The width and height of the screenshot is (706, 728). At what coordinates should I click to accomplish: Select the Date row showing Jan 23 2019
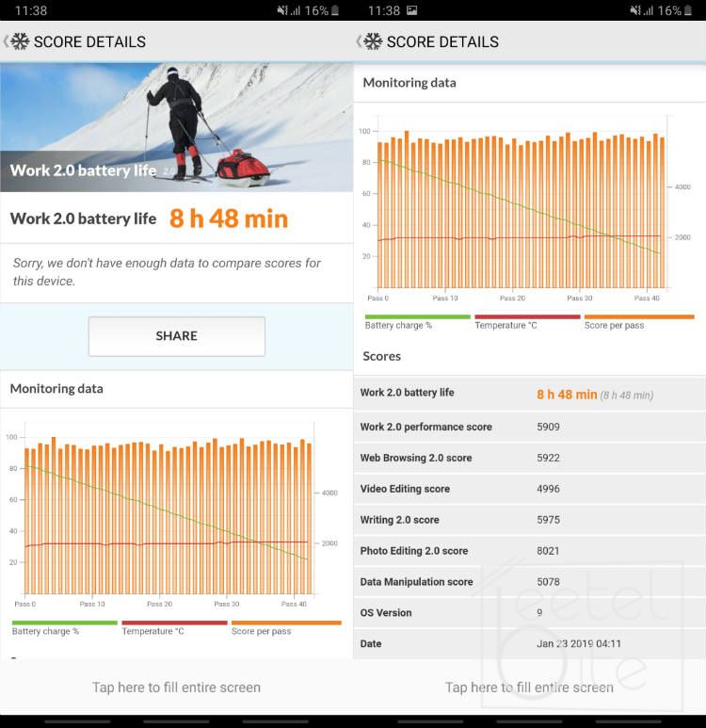pyautogui.click(x=529, y=644)
